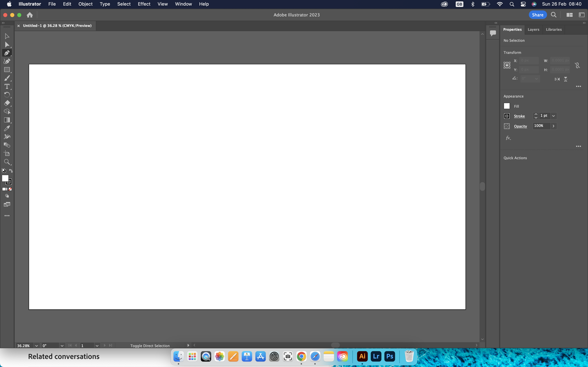Screen dimensions: 588x367
Task: Activate the Type tool
Action: (x=7, y=86)
